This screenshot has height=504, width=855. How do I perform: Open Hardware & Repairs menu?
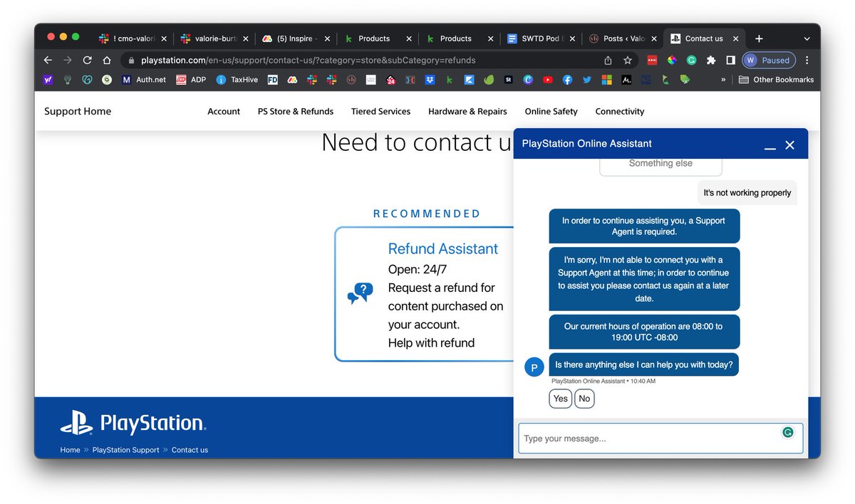[467, 111]
